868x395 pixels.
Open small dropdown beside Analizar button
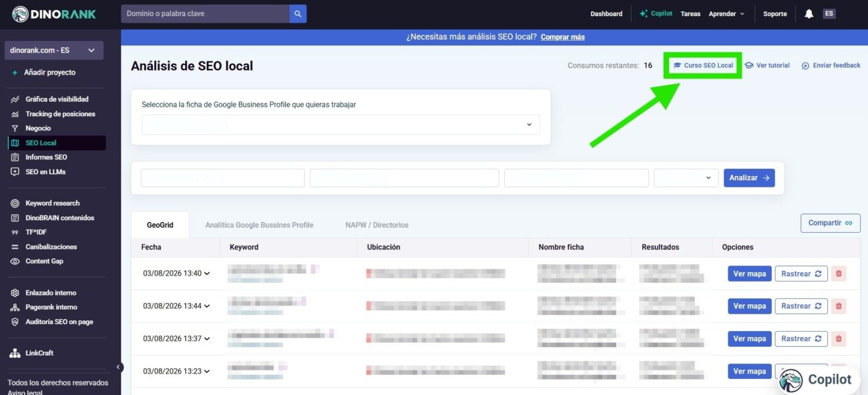click(686, 178)
